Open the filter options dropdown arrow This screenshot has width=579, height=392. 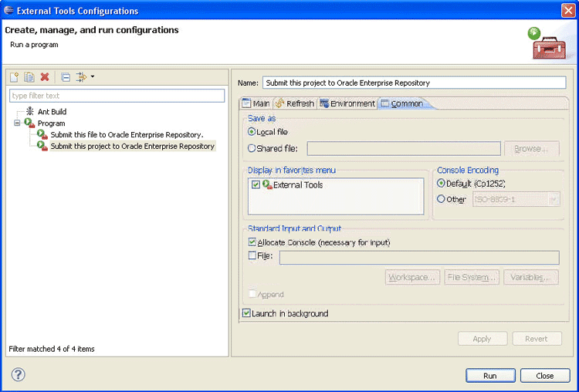pos(93,76)
